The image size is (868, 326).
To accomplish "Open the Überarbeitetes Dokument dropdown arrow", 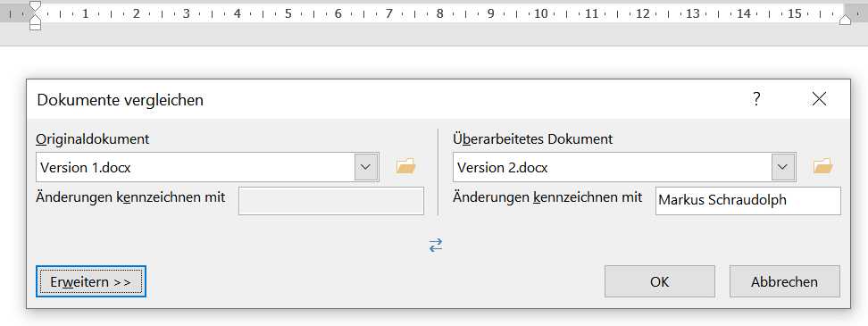I will [x=782, y=167].
